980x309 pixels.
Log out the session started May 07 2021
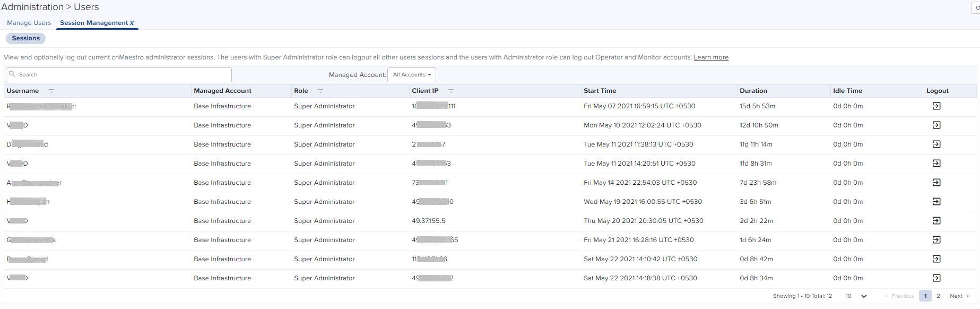[x=936, y=106]
